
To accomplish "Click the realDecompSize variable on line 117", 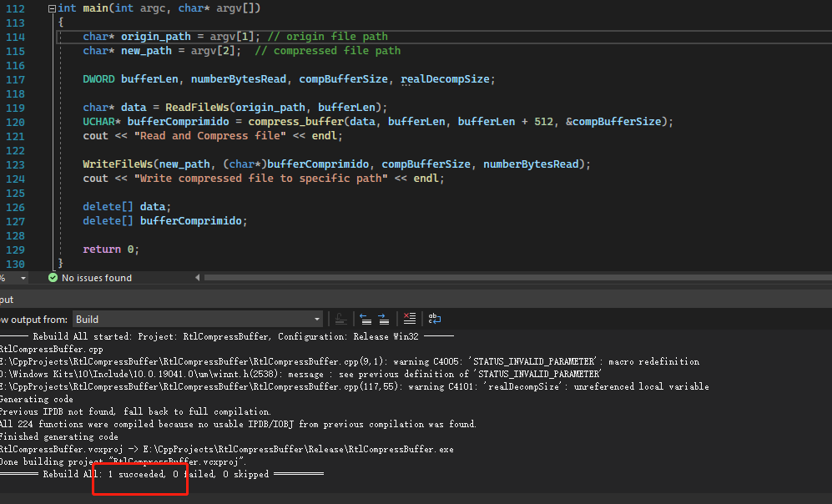I will tap(445, 79).
